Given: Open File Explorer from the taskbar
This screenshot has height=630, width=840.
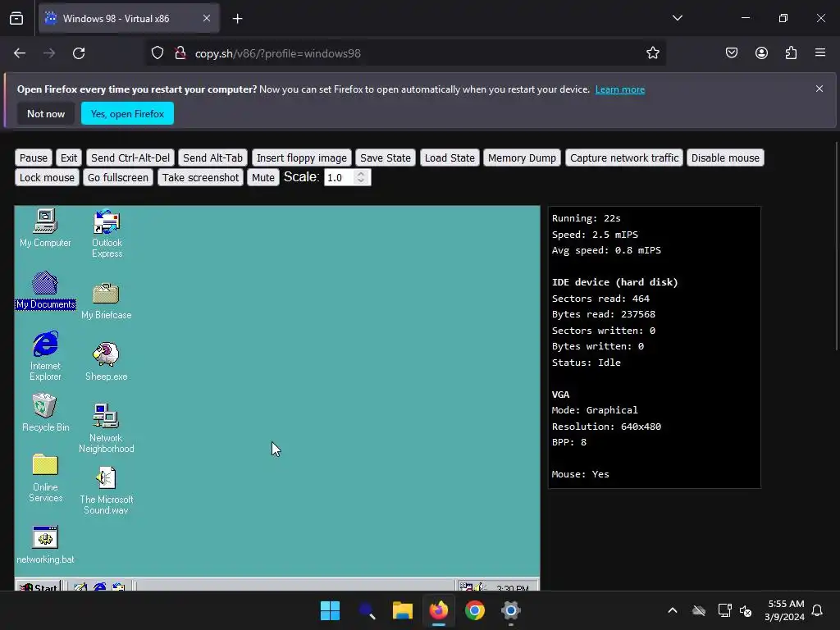Looking at the screenshot, I should pyautogui.click(x=402, y=610).
